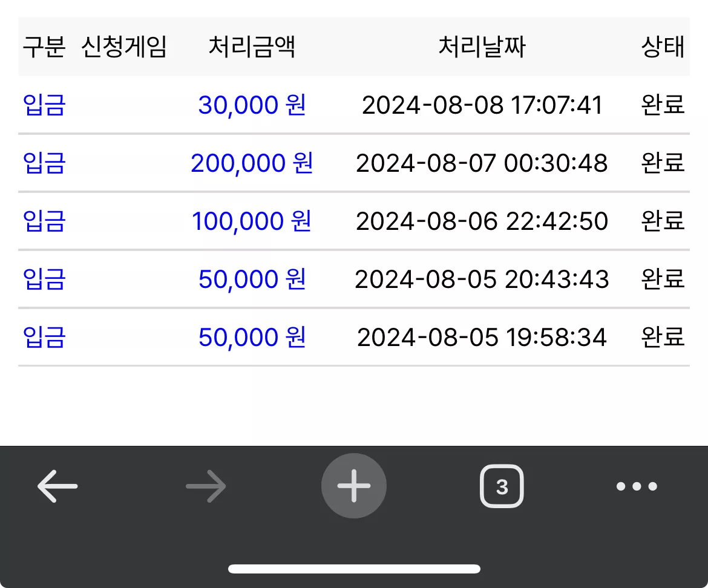Click 50,000 원 in the 20:43:43 row
The width and height of the screenshot is (708, 588).
click(252, 279)
